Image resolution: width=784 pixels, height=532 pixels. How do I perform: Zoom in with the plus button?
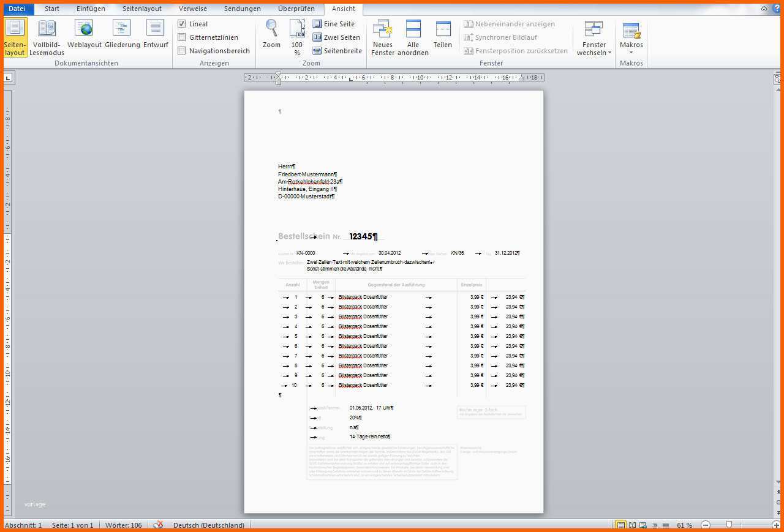[777, 525]
